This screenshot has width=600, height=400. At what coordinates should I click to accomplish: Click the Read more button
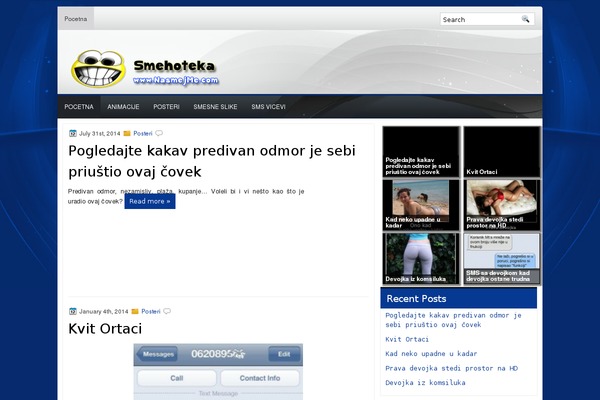tap(150, 201)
